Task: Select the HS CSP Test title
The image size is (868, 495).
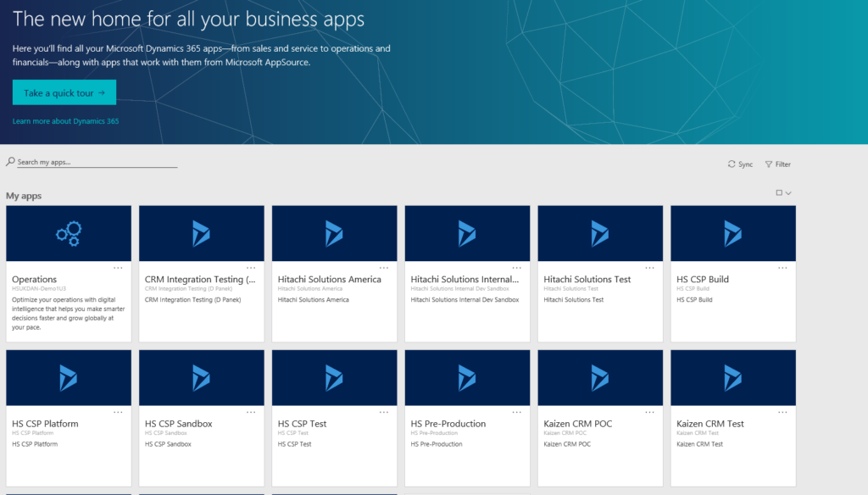Action: click(303, 424)
